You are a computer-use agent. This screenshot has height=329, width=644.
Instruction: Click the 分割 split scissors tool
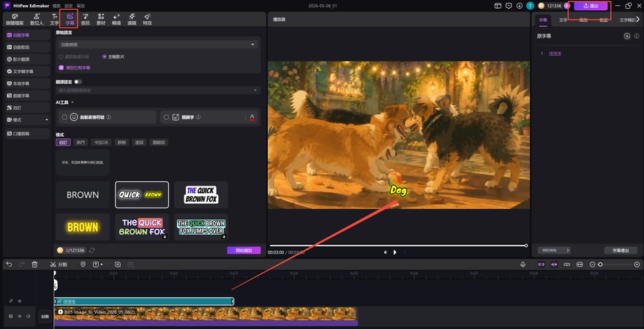click(x=59, y=265)
